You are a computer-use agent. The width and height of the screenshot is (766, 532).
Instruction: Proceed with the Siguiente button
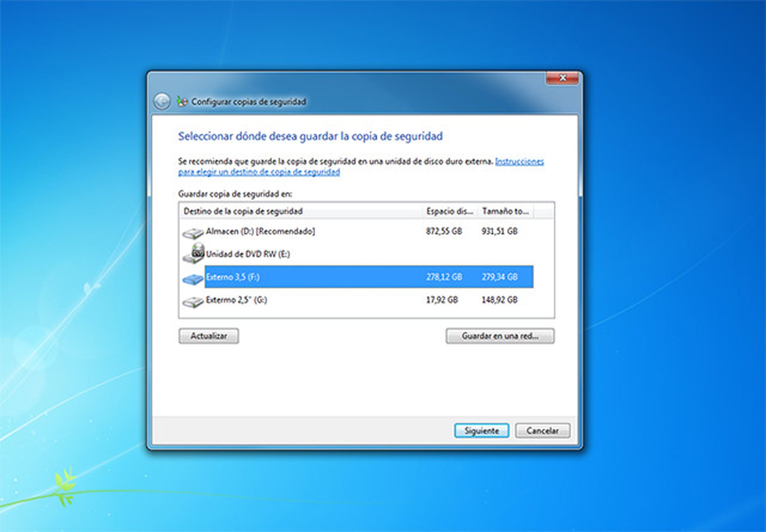481,431
